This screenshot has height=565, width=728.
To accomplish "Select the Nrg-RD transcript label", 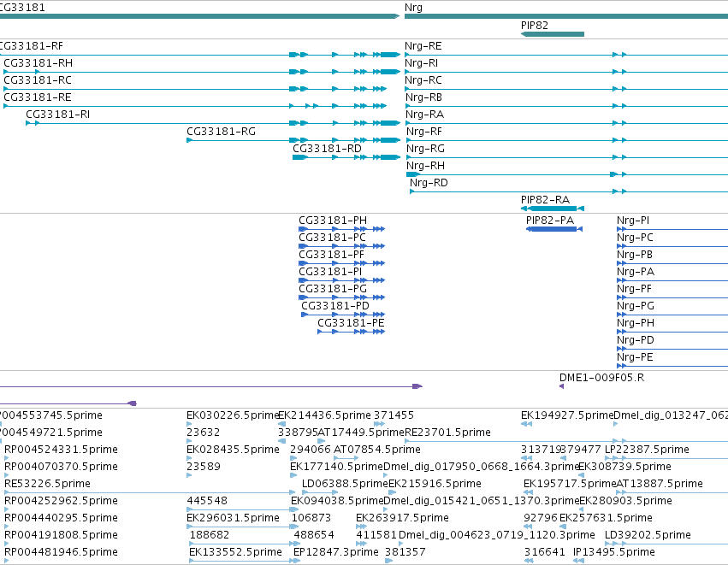I will point(429,183).
